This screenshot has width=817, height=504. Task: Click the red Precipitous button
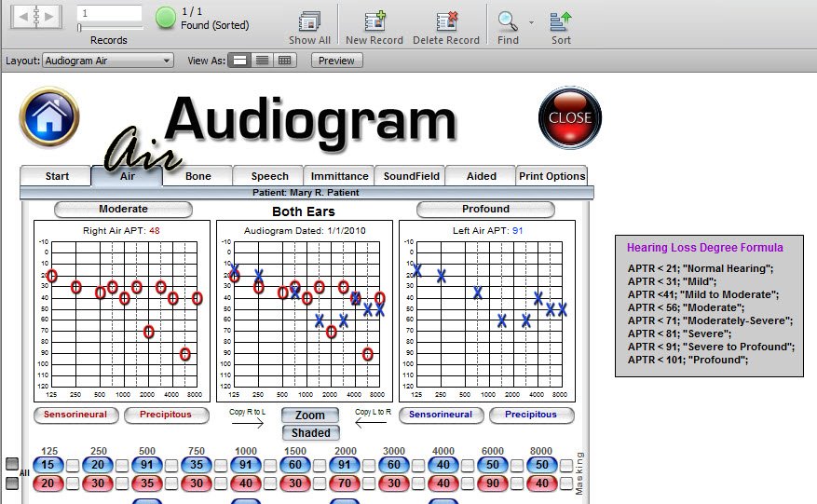click(x=166, y=415)
